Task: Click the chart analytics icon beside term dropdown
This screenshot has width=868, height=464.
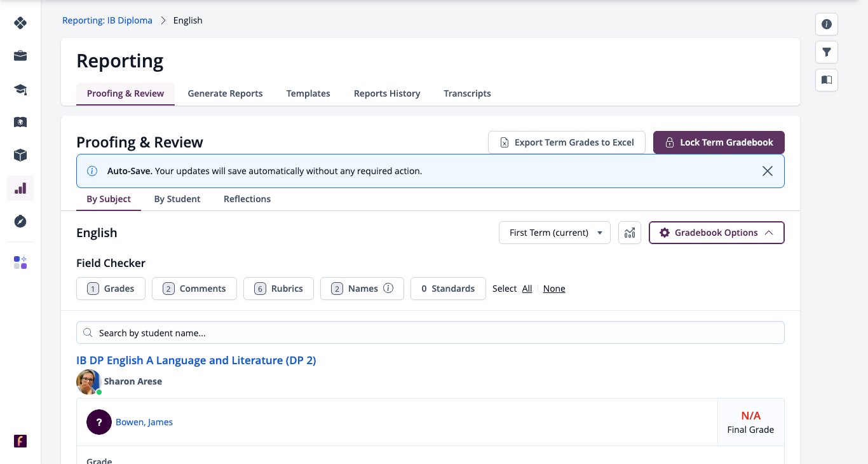Action: point(630,233)
